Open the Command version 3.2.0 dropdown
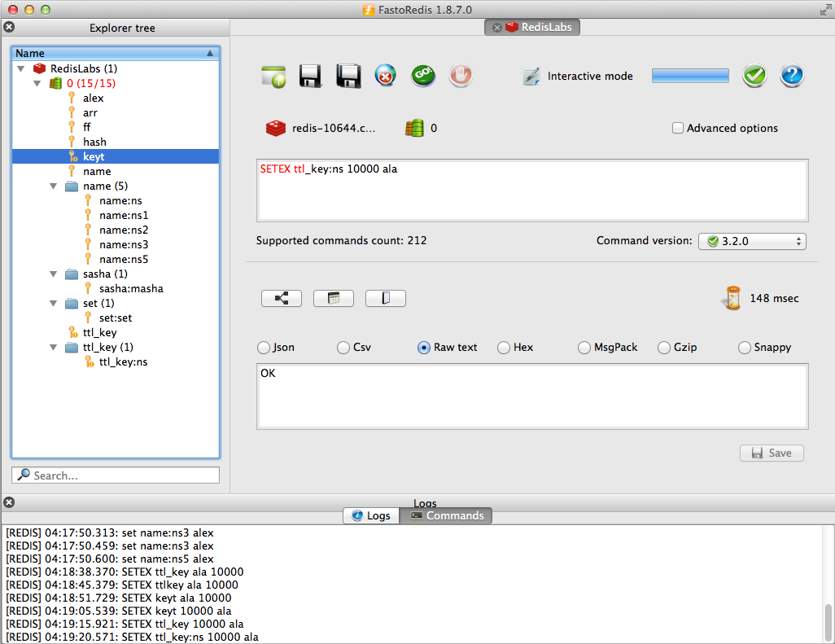Screen dimensions: 835x644 [x=752, y=241]
